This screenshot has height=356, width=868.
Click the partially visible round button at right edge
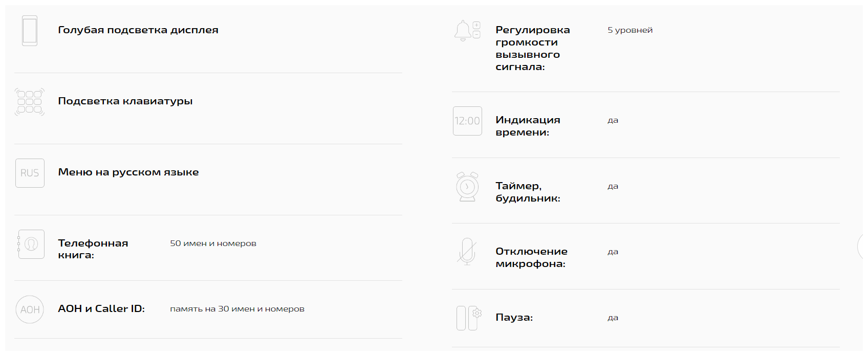863,247
